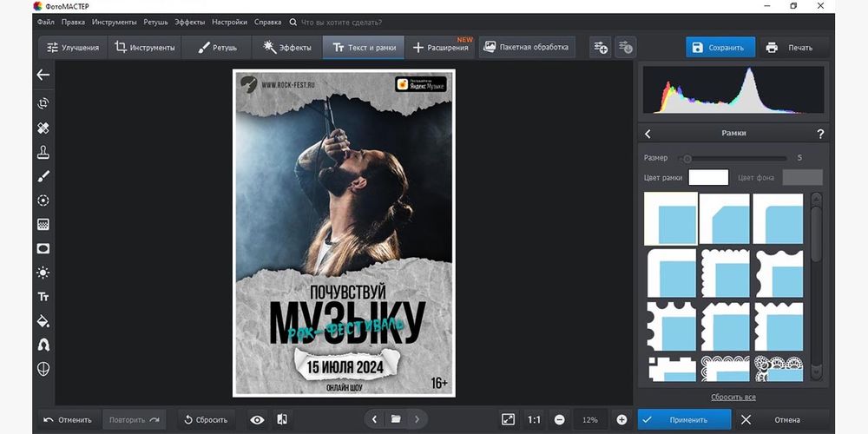
Task: Select the gradient filter tool
Action: tap(43, 224)
